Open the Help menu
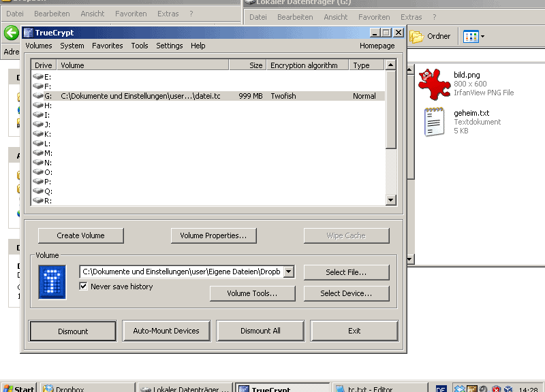Screen dimensions: 545x392 pyautogui.click(x=198, y=46)
